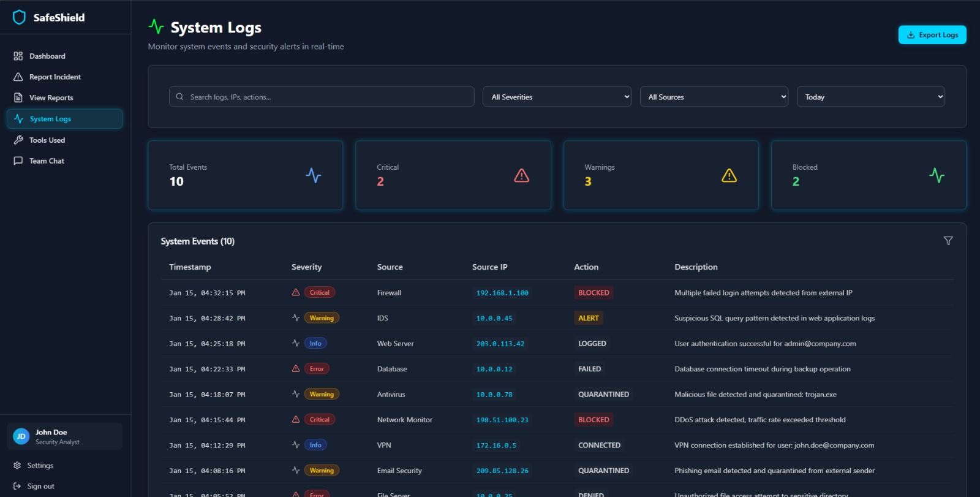Navigate to Tools Used
Image resolution: width=980 pixels, height=497 pixels.
click(64, 140)
